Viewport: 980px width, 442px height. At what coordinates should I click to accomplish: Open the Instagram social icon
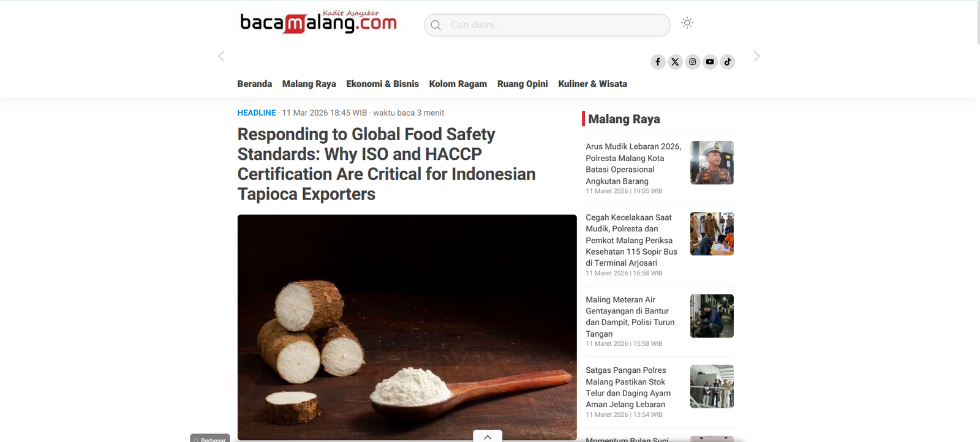(x=693, y=62)
